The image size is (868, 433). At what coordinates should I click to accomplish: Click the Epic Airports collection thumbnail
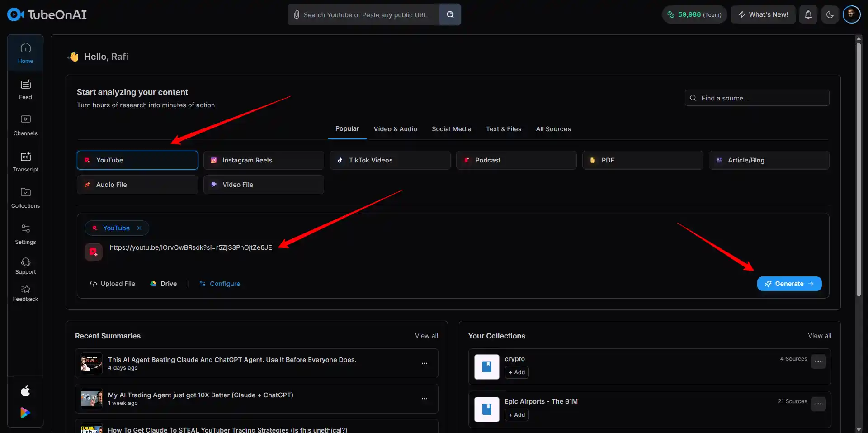487,409
